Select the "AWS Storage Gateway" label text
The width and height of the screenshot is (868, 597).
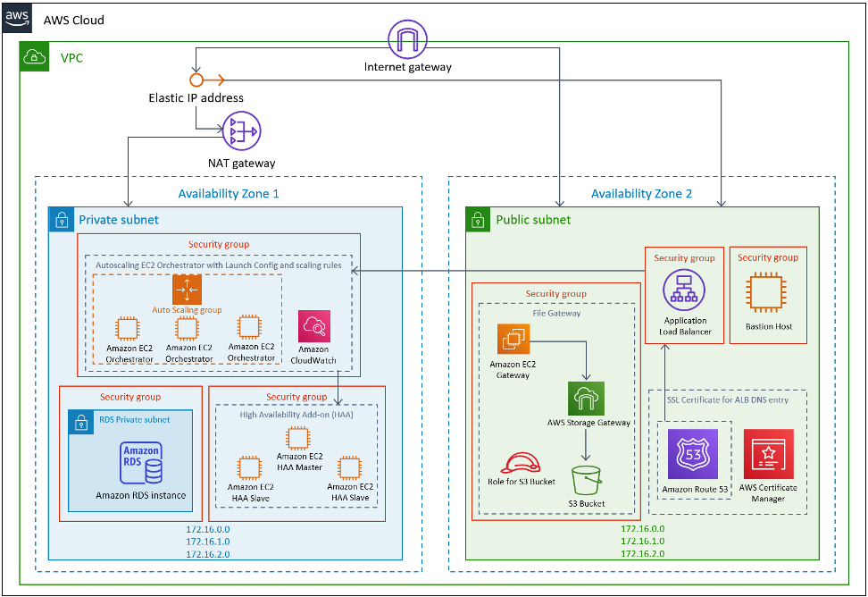(x=588, y=423)
